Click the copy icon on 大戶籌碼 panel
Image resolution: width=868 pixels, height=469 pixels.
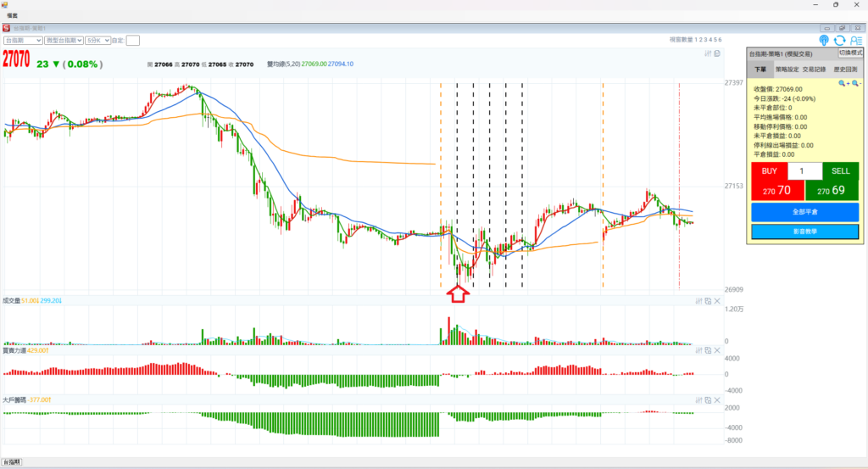point(708,399)
